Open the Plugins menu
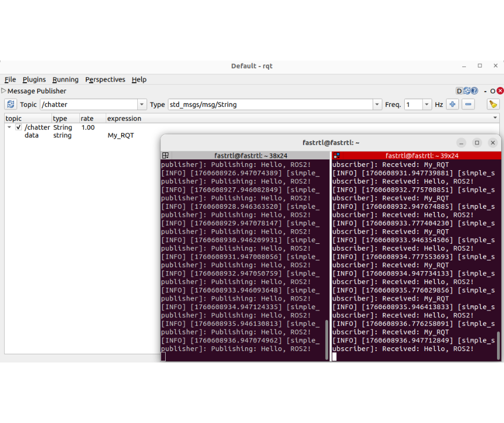504x423 pixels. tap(34, 79)
